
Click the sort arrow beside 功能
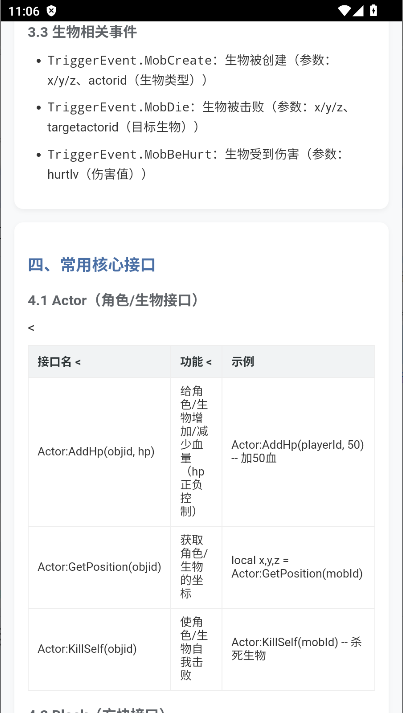coord(209,362)
